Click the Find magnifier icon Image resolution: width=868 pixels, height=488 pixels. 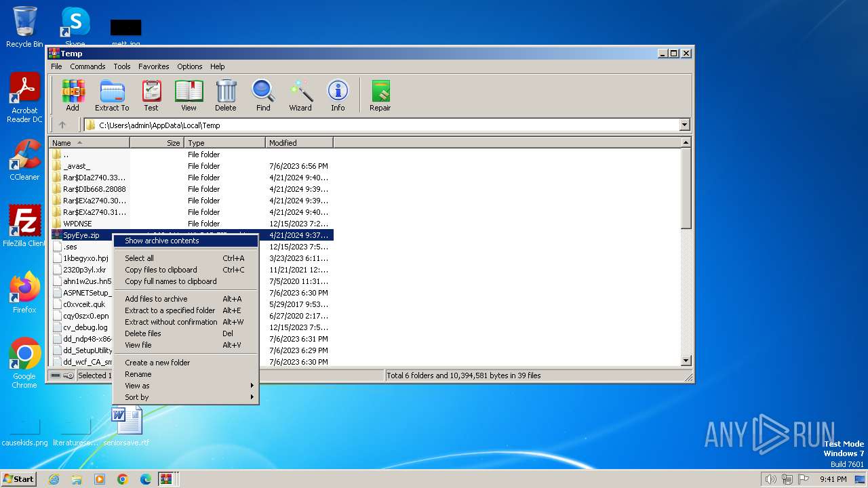[x=263, y=96]
